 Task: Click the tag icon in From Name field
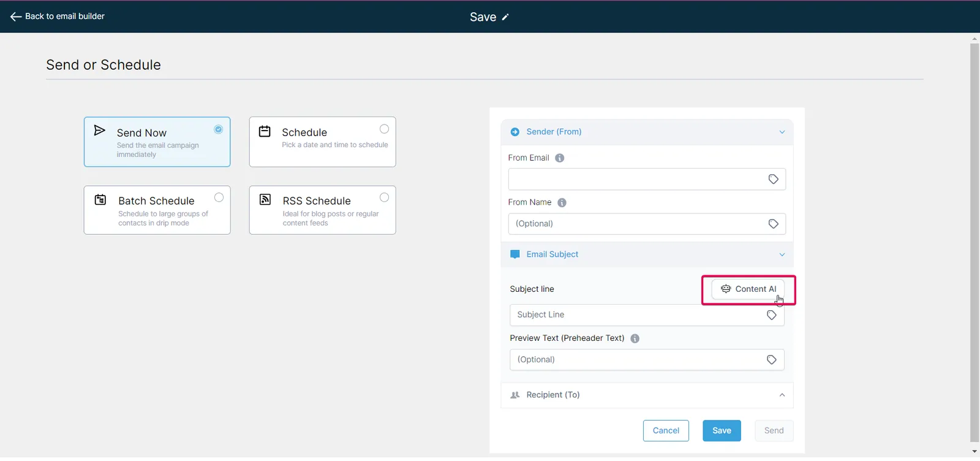point(774,224)
